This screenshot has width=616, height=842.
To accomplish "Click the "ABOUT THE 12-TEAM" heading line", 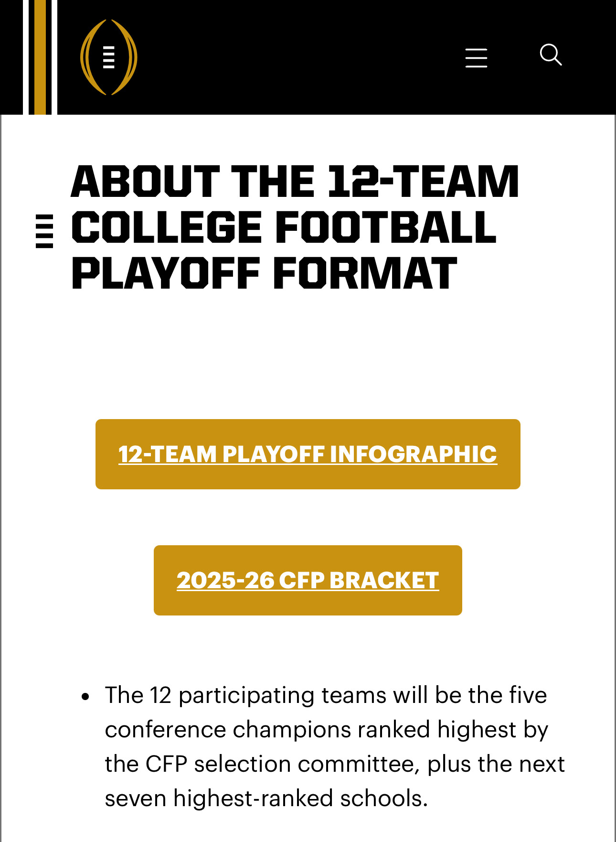I will point(295,182).
